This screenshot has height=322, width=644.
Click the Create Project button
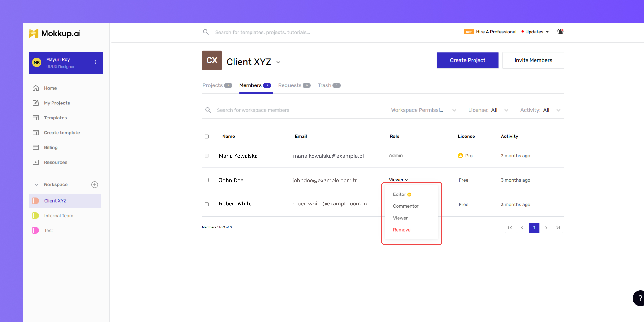(468, 60)
